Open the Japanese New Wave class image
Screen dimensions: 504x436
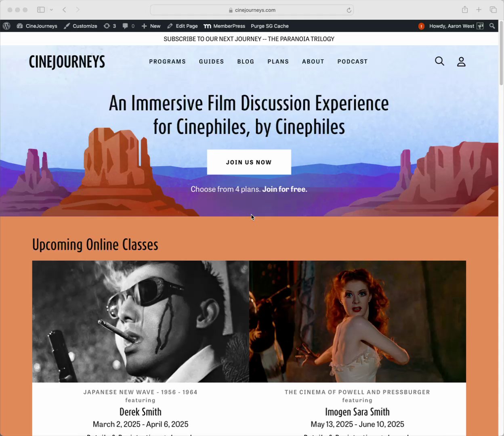click(141, 321)
